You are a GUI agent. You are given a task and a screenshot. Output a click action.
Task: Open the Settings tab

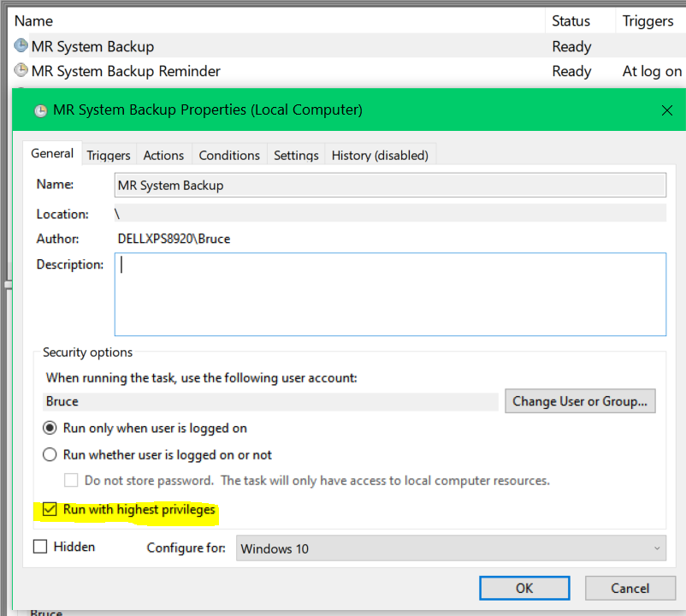[296, 155]
